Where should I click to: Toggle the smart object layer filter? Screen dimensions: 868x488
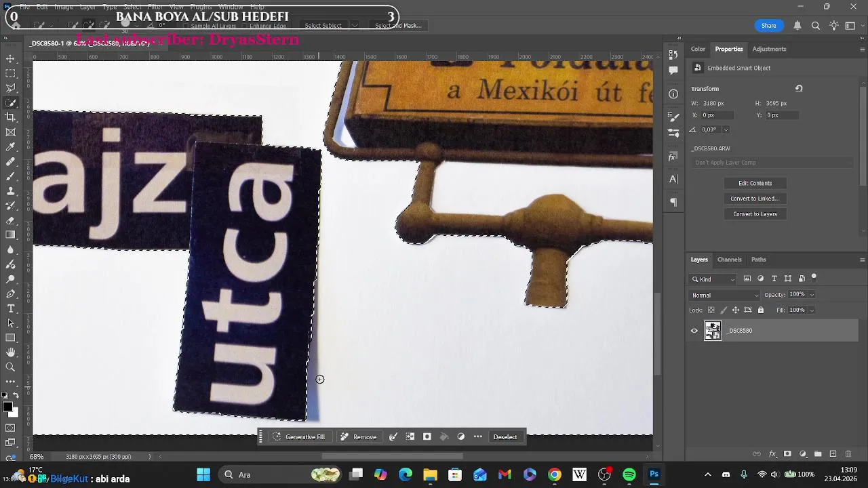pyautogui.click(x=802, y=279)
